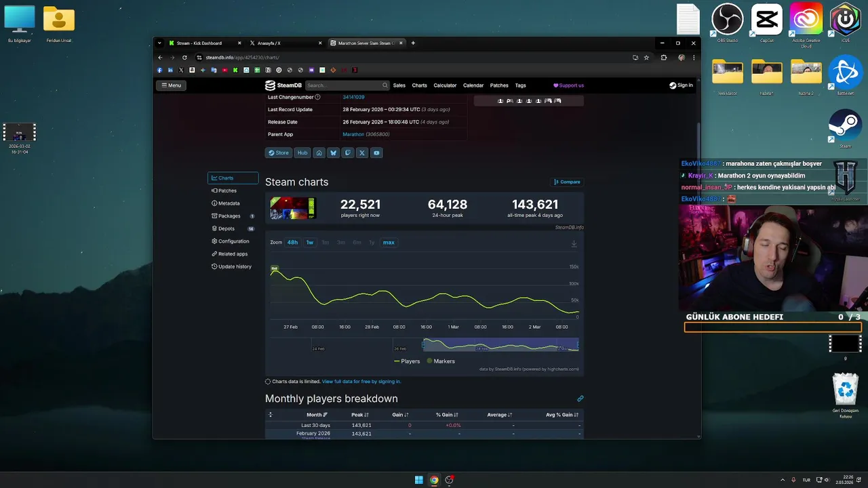The height and width of the screenshot is (488, 868).
Task: Click the search magnifier icon in SteamDB
Action: (384, 85)
